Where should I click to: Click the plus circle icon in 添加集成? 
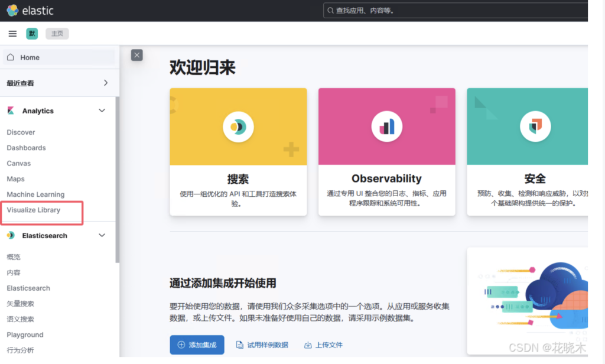181,344
